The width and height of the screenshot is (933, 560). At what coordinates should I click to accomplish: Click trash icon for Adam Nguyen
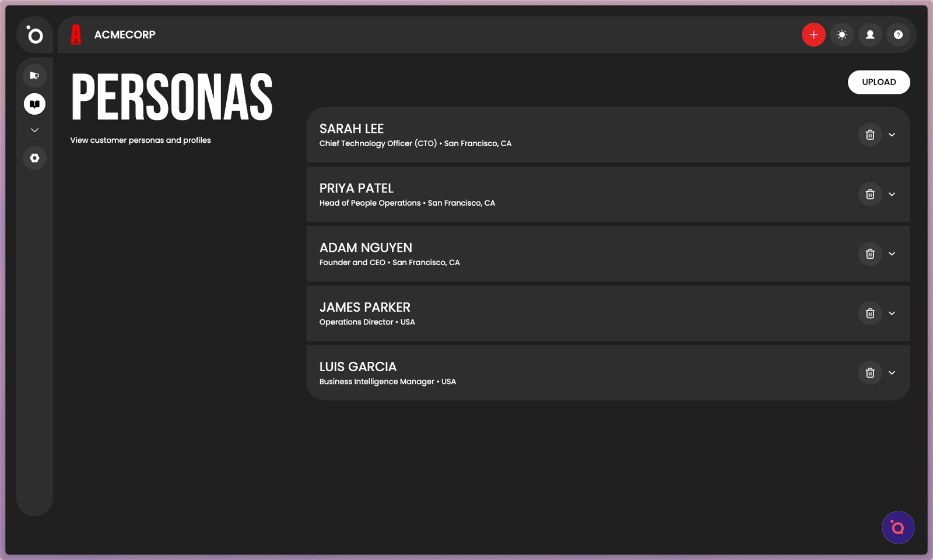pyautogui.click(x=869, y=254)
